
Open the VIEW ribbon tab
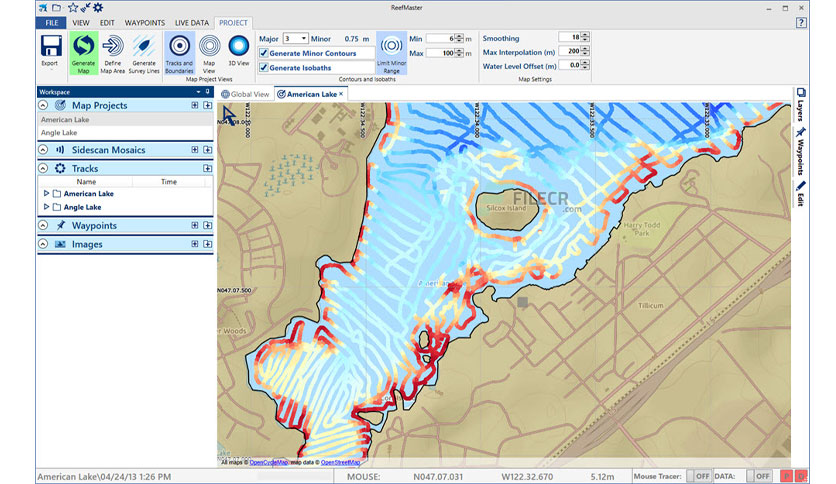pyautogui.click(x=81, y=23)
